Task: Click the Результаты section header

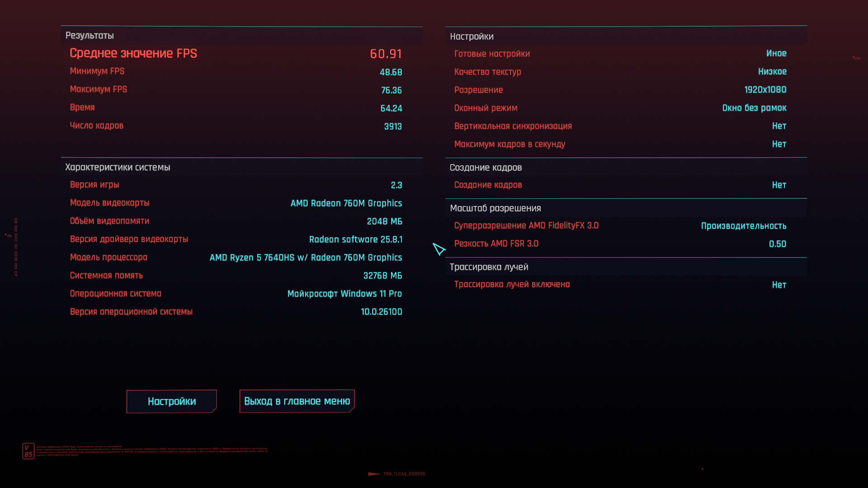Action: (x=90, y=36)
